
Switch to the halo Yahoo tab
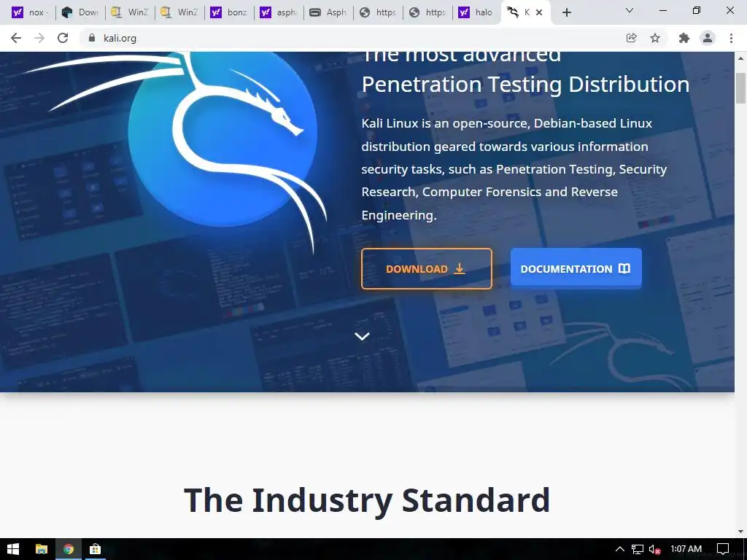point(476,12)
